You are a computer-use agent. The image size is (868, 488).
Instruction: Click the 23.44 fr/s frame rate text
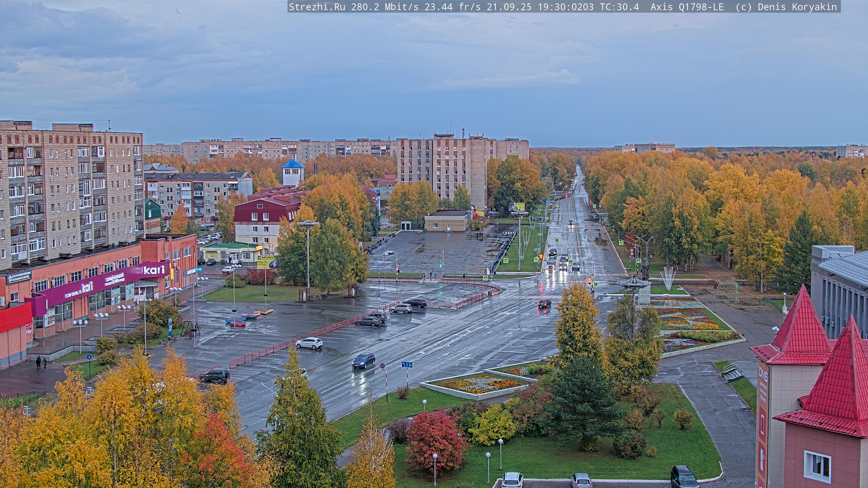(x=453, y=7)
